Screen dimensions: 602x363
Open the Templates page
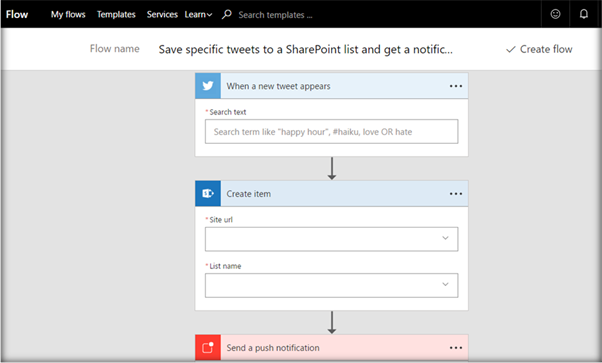116,15
